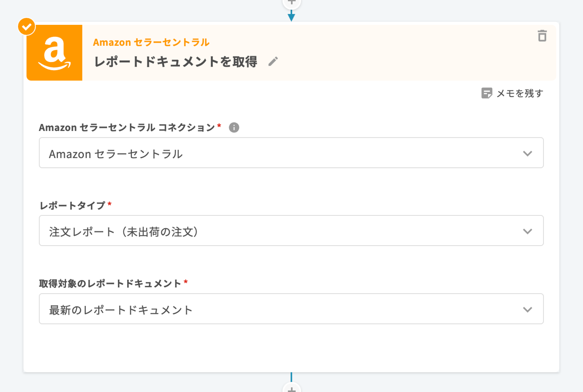Image resolution: width=583 pixels, height=392 pixels.
Task: Click the info icon beside コネクション label
Action: (234, 128)
